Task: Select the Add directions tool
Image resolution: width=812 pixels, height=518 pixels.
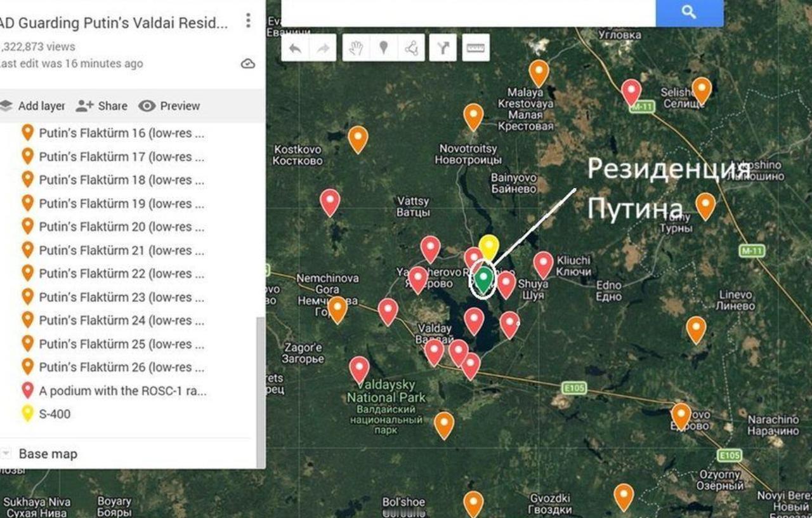Action: pos(443,48)
